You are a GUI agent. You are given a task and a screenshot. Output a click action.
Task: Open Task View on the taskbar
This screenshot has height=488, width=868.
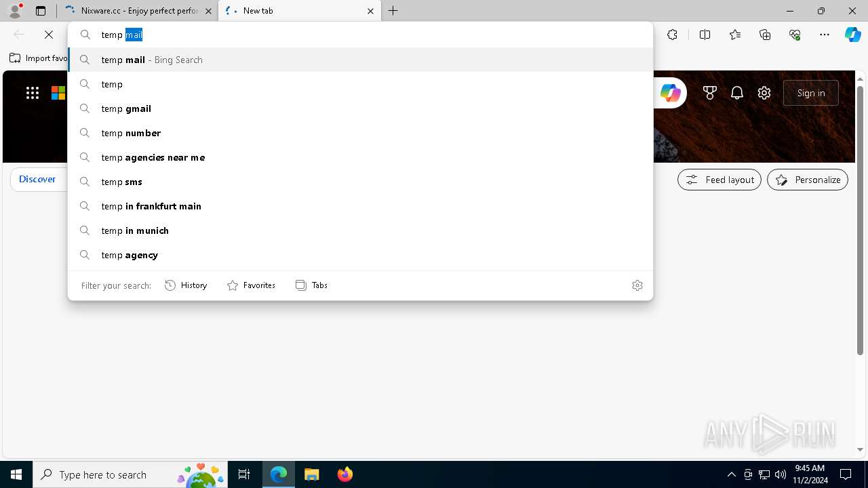click(244, 474)
